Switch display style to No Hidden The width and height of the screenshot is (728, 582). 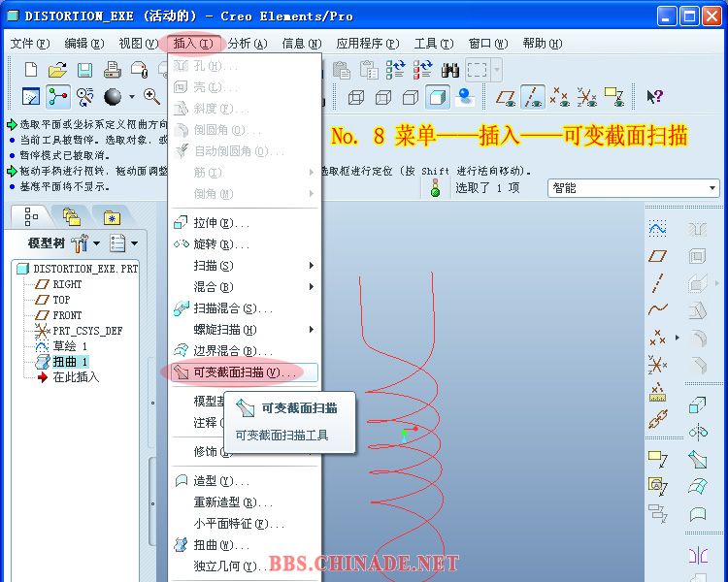[411, 97]
